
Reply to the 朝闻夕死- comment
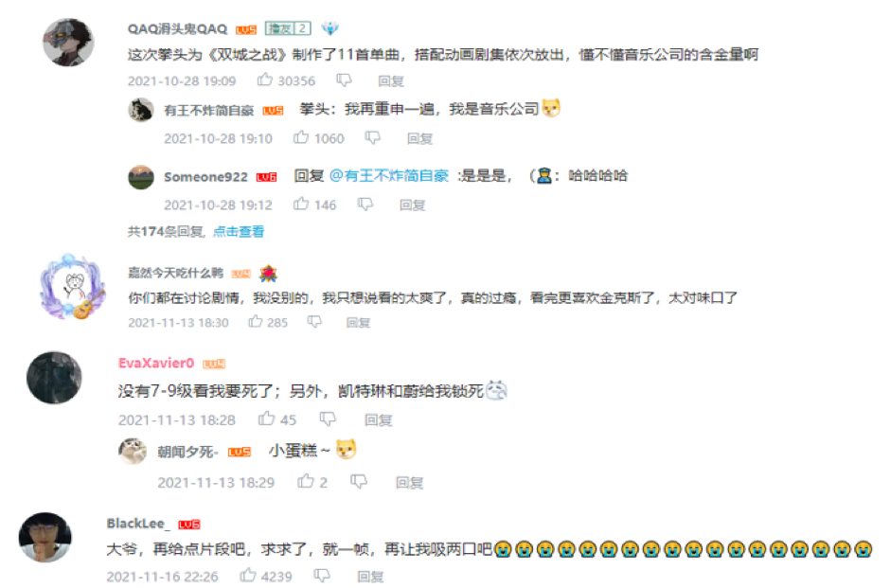[409, 483]
